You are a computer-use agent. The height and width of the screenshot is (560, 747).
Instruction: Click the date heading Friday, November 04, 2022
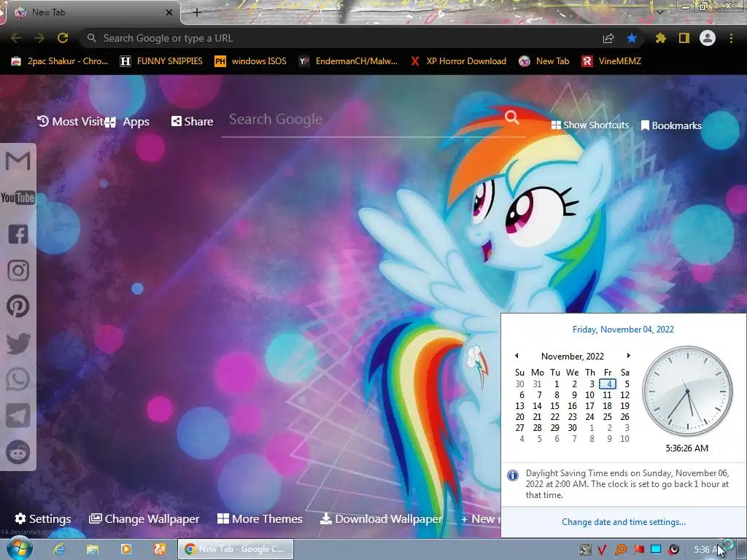pyautogui.click(x=623, y=330)
